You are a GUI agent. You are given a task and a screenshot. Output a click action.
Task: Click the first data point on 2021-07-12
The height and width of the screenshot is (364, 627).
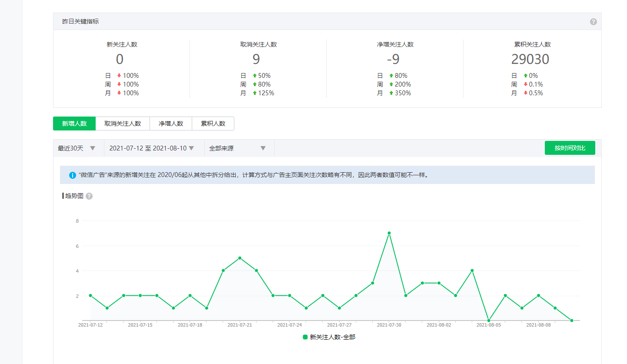[x=90, y=295]
